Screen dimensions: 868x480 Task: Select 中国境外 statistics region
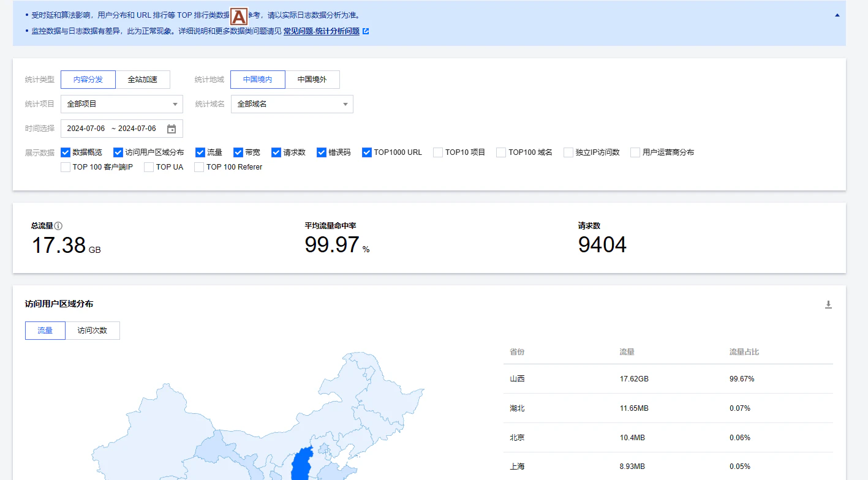(x=312, y=79)
